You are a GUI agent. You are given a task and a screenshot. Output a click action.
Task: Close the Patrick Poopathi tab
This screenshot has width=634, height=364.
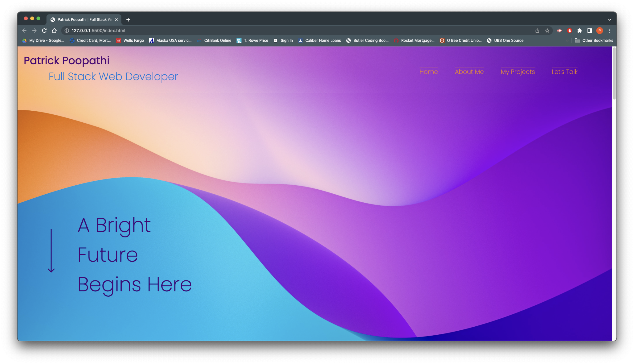pyautogui.click(x=116, y=19)
